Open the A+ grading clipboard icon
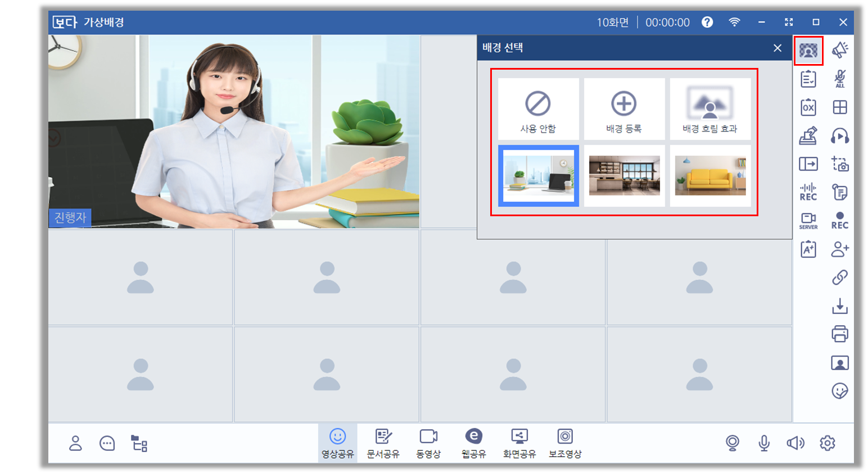This screenshot has width=868, height=474. click(x=808, y=249)
